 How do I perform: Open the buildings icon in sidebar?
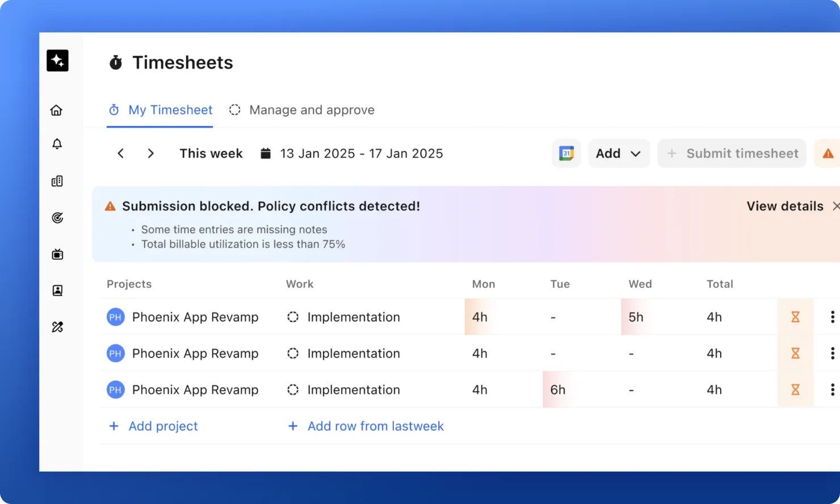[x=57, y=181]
